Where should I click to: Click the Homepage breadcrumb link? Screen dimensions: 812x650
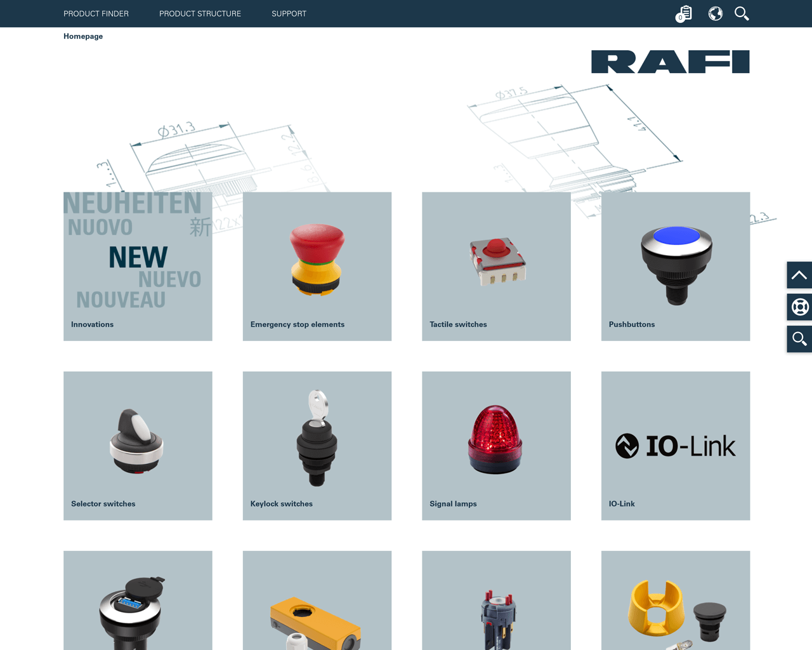[83, 36]
